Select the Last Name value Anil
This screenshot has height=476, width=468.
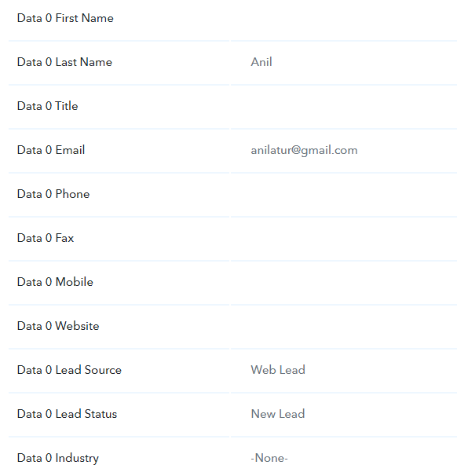[x=261, y=62]
